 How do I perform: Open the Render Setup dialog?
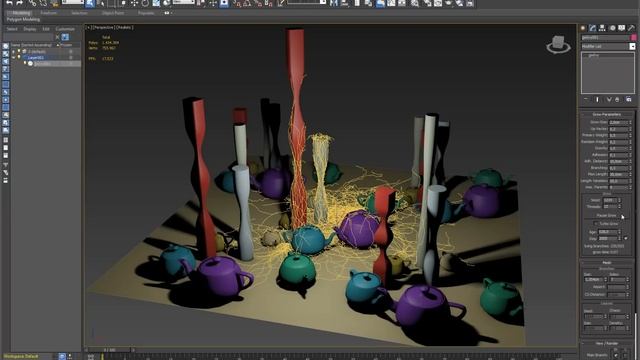(x=427, y=3)
